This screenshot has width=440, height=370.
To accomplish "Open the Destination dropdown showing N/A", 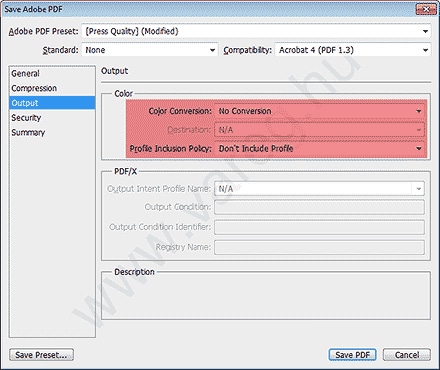I will [x=320, y=130].
